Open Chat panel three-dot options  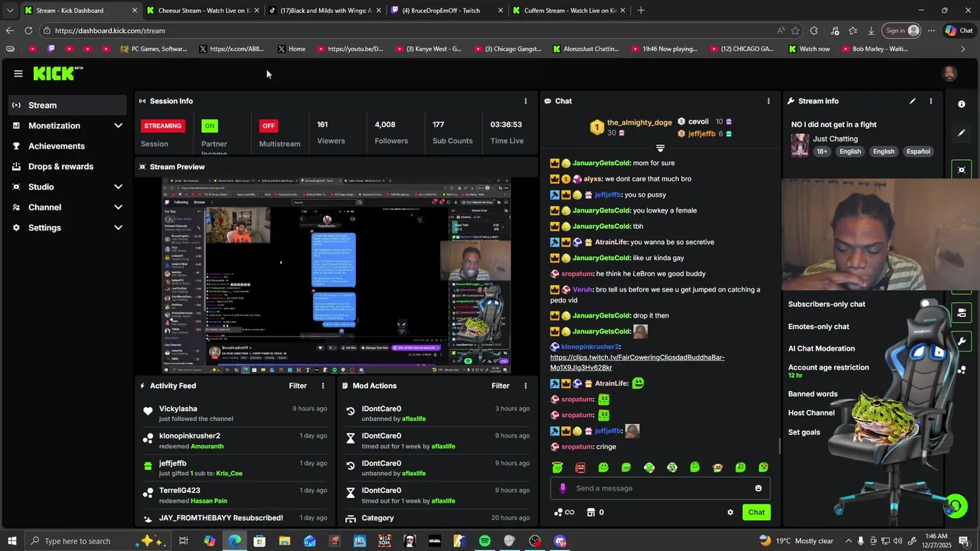(x=769, y=101)
